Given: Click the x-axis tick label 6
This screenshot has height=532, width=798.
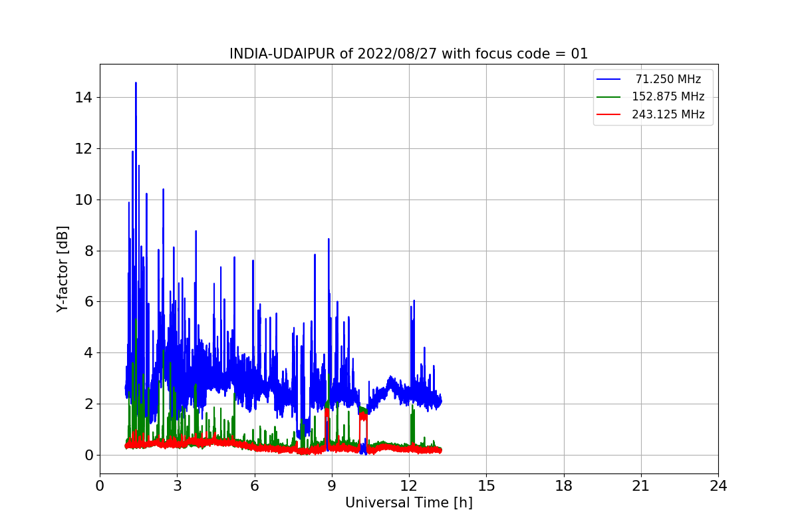Looking at the screenshot, I should point(255,485).
